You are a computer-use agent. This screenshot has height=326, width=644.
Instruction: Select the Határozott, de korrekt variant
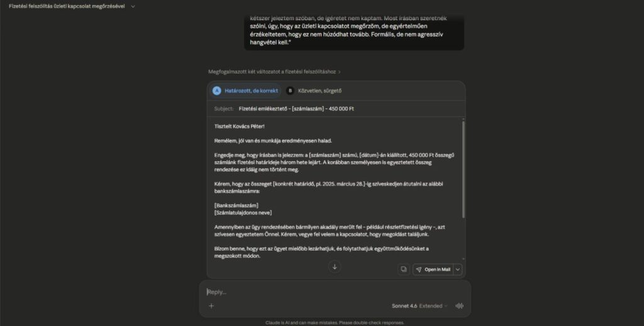246,91
